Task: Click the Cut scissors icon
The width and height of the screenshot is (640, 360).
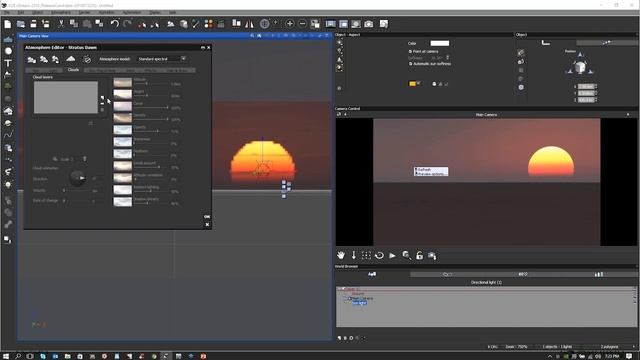Action: click(61, 24)
